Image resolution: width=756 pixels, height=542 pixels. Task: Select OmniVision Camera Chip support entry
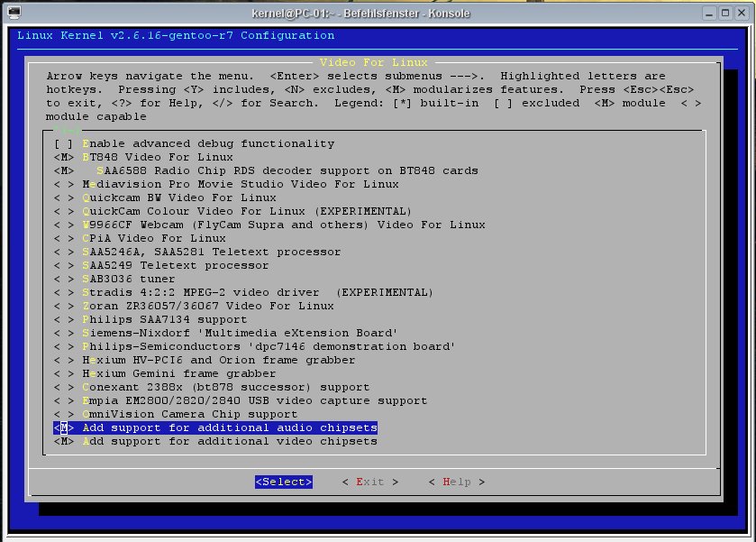click(176, 414)
